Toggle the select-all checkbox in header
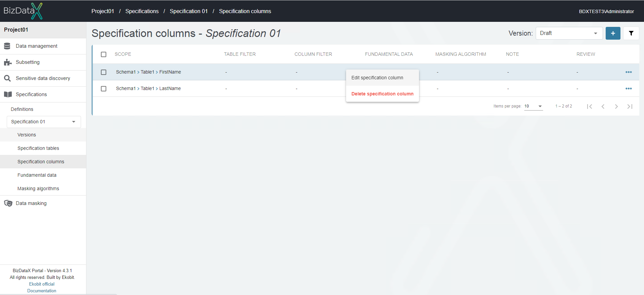This screenshot has width=644, height=295. pos(104,54)
